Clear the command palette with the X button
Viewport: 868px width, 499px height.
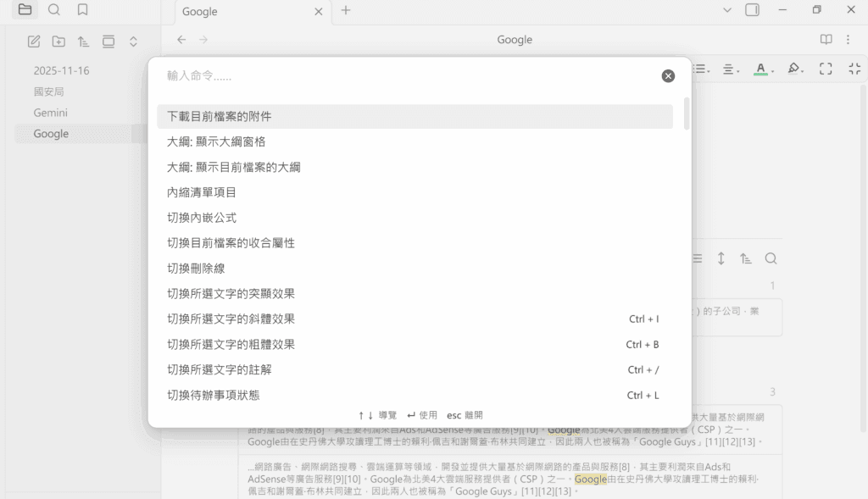pyautogui.click(x=668, y=76)
